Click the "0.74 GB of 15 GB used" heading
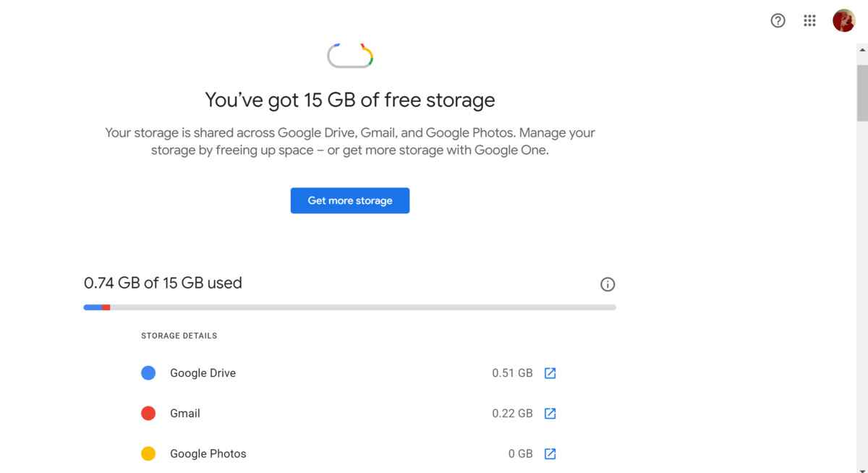This screenshot has height=473, width=868. [x=163, y=283]
